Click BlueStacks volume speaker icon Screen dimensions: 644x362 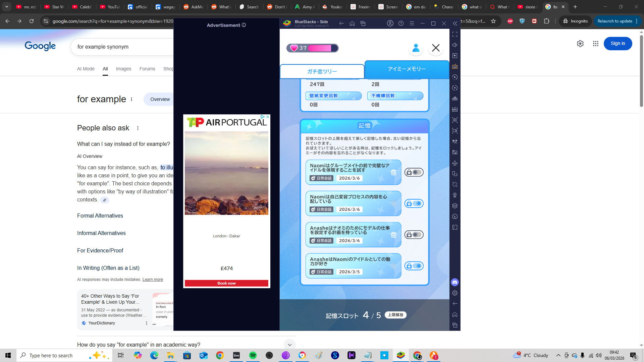pos(455,45)
